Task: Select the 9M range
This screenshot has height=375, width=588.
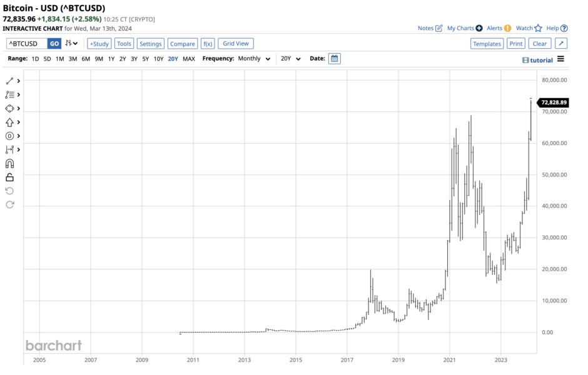Action: [x=99, y=59]
